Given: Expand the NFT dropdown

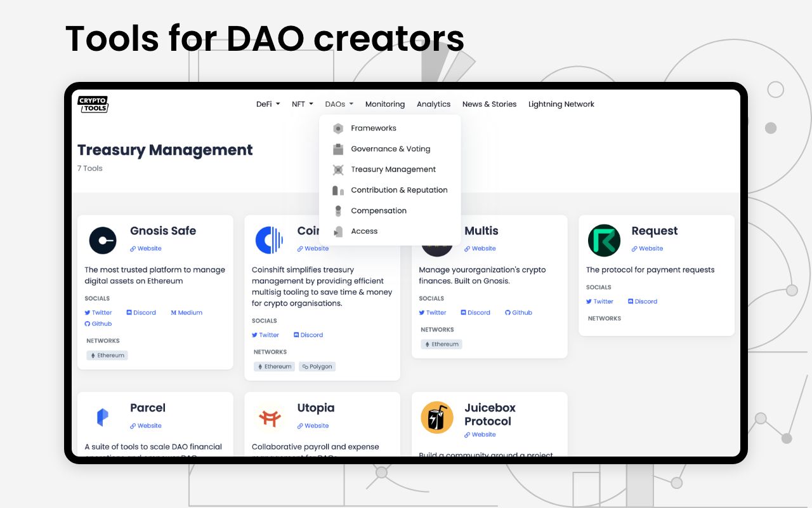Looking at the screenshot, I should [x=302, y=104].
